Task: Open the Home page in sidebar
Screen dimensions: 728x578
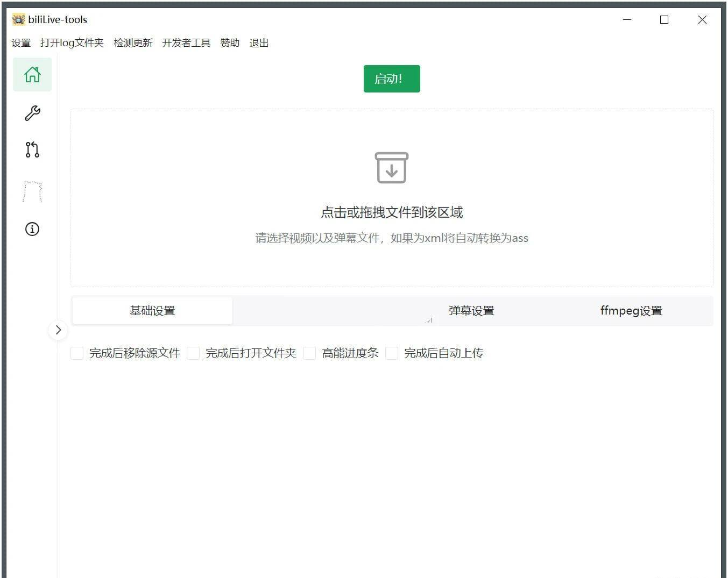Action: coord(32,75)
